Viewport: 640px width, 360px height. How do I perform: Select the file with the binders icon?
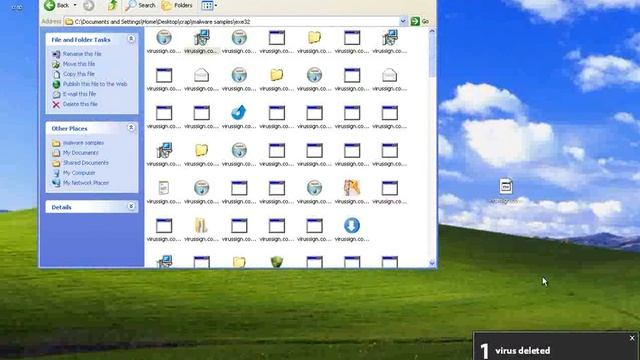pyautogui.click(x=201, y=225)
